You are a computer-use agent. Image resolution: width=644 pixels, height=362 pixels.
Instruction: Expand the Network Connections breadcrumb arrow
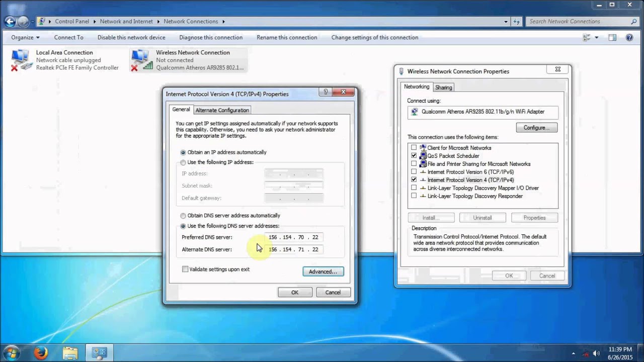click(223, 22)
